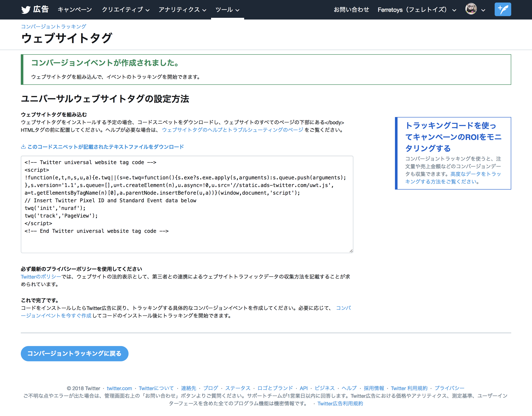
Task: Download the code snippet text file
Action: coord(105,147)
